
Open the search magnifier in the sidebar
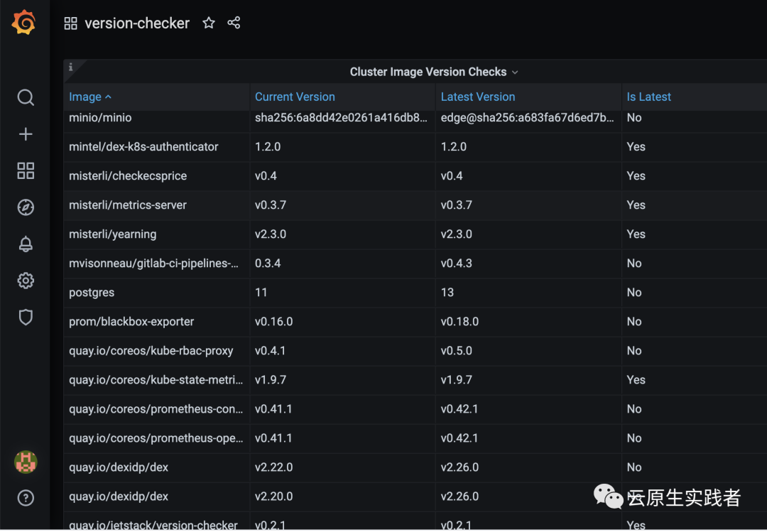[x=26, y=97]
